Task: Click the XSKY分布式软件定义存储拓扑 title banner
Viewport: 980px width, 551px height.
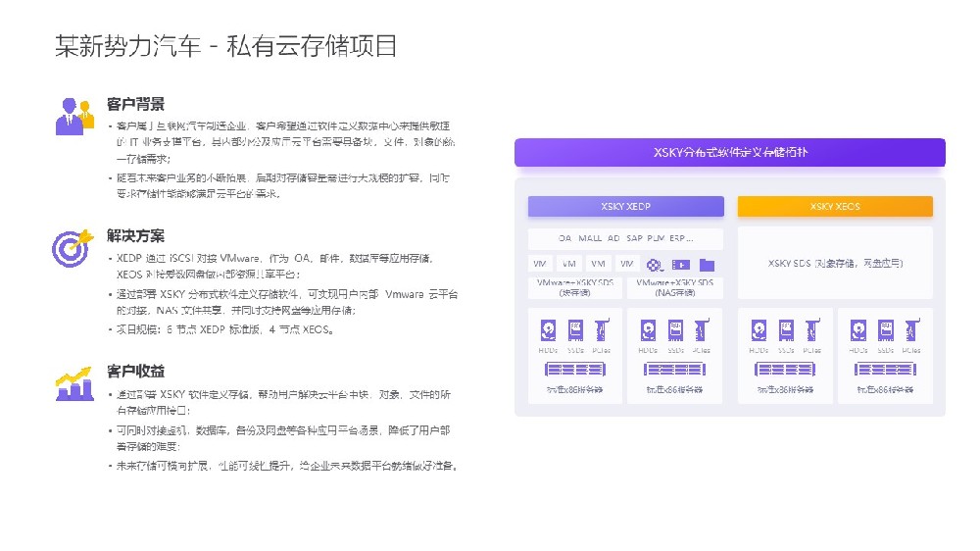Action: (x=730, y=153)
